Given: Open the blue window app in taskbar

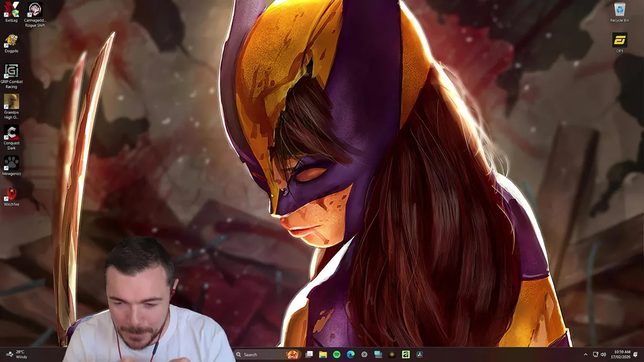Looking at the screenshot, I should [378, 354].
